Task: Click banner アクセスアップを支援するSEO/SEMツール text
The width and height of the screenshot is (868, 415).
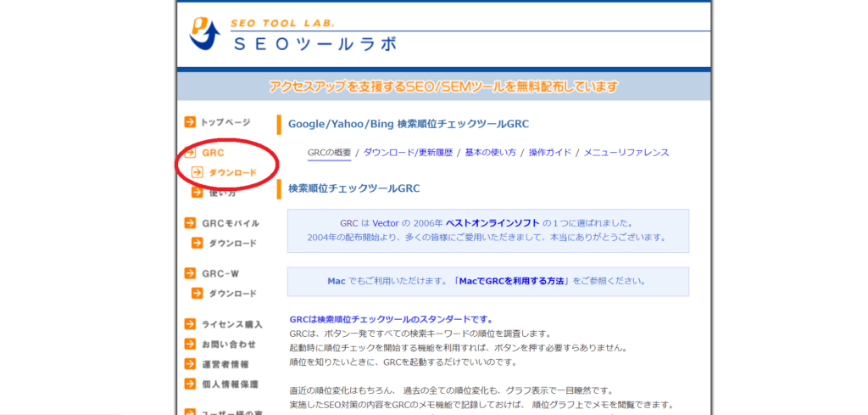Action: click(x=443, y=87)
